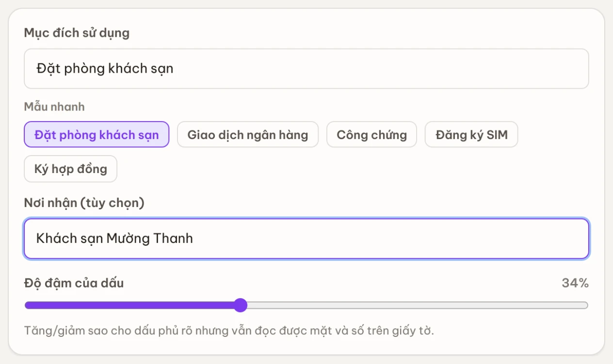Click the 34% opacity value
Viewport: 613px width, 364px height.
[x=575, y=283]
